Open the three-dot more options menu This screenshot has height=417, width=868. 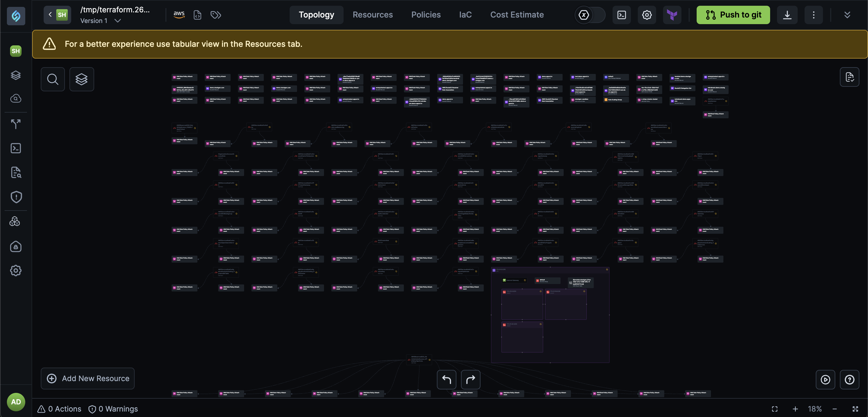813,15
